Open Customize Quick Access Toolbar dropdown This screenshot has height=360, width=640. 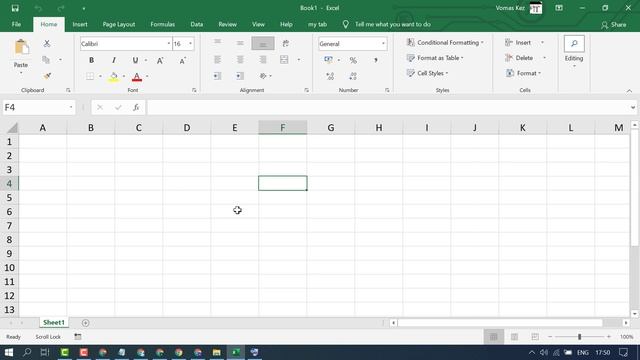pos(84,9)
